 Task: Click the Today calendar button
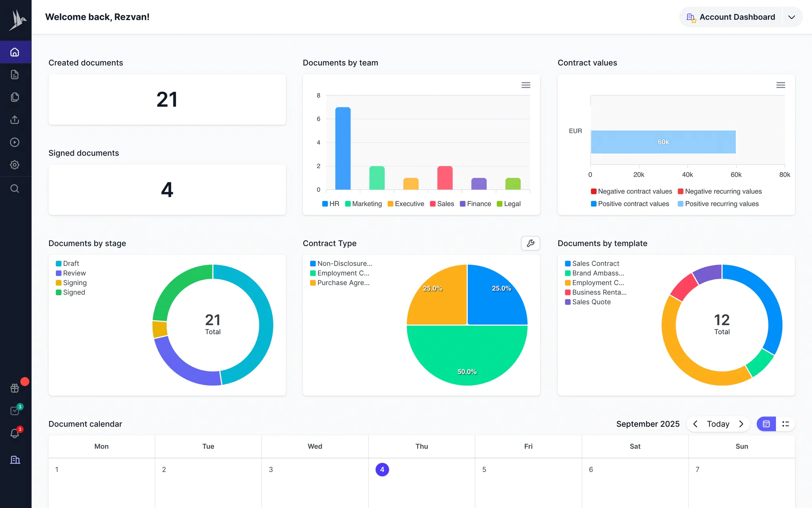718,424
